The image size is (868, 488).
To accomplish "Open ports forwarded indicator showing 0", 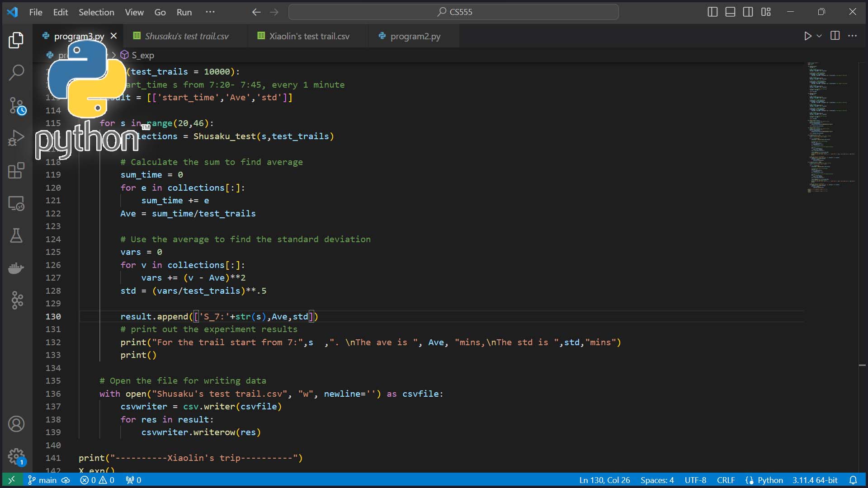I will tap(133, 480).
